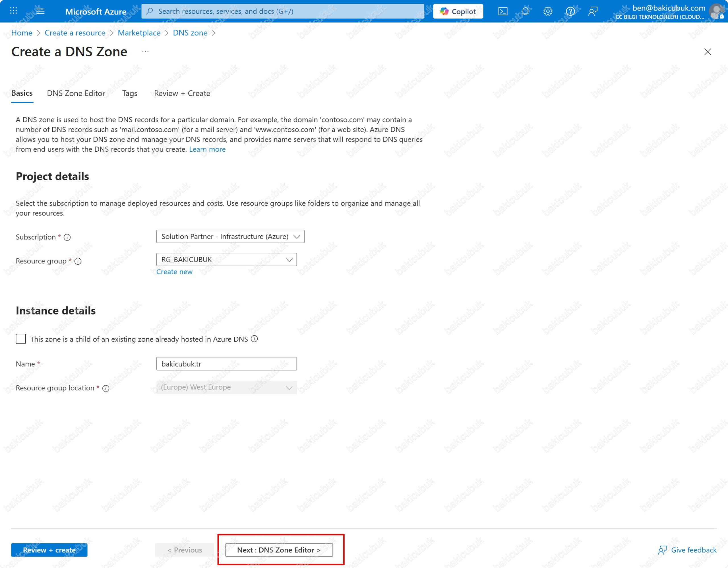This screenshot has height=568, width=728.
Task: Click the feedback icon in the header
Action: (593, 11)
